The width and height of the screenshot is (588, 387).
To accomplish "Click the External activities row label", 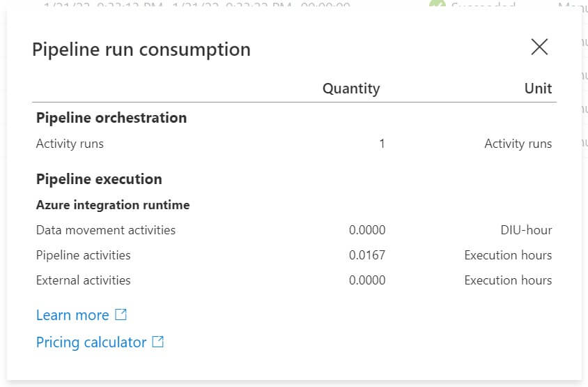I will [84, 280].
